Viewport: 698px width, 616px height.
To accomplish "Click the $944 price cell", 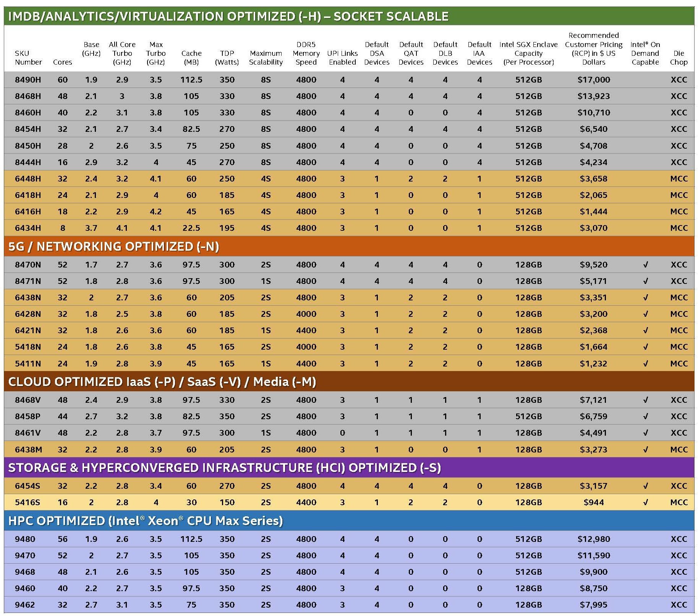I will pos(593,502).
